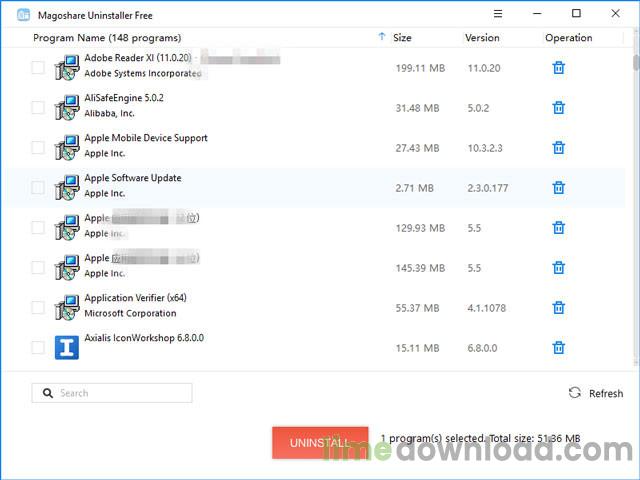Refresh the installed programs list
The width and height of the screenshot is (640, 480).
tap(596, 393)
